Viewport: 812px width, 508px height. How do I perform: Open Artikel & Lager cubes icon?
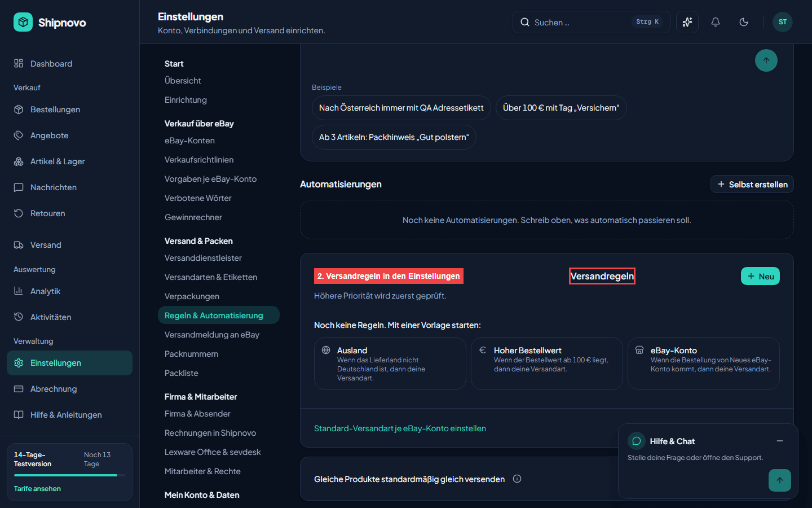(x=19, y=161)
